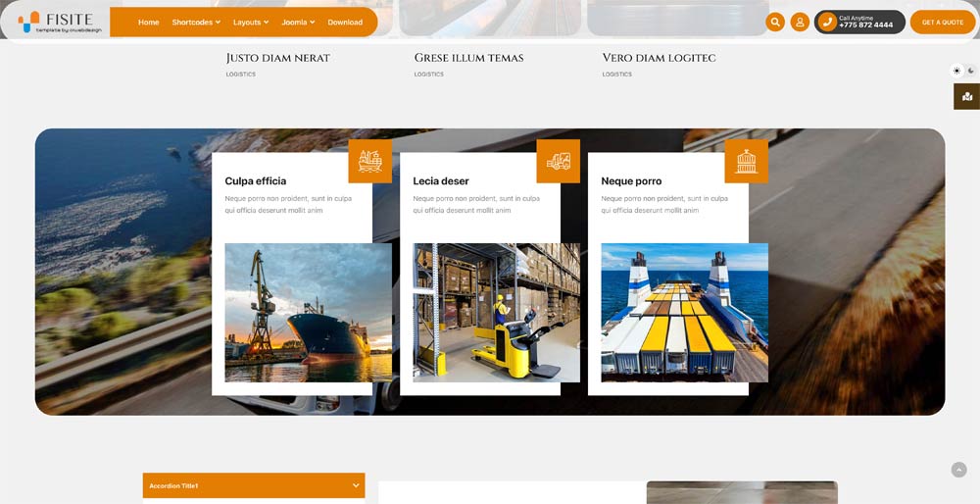Click the warehouse forklift photo thumbnail
Screen dimensions: 980x504
[x=496, y=312]
